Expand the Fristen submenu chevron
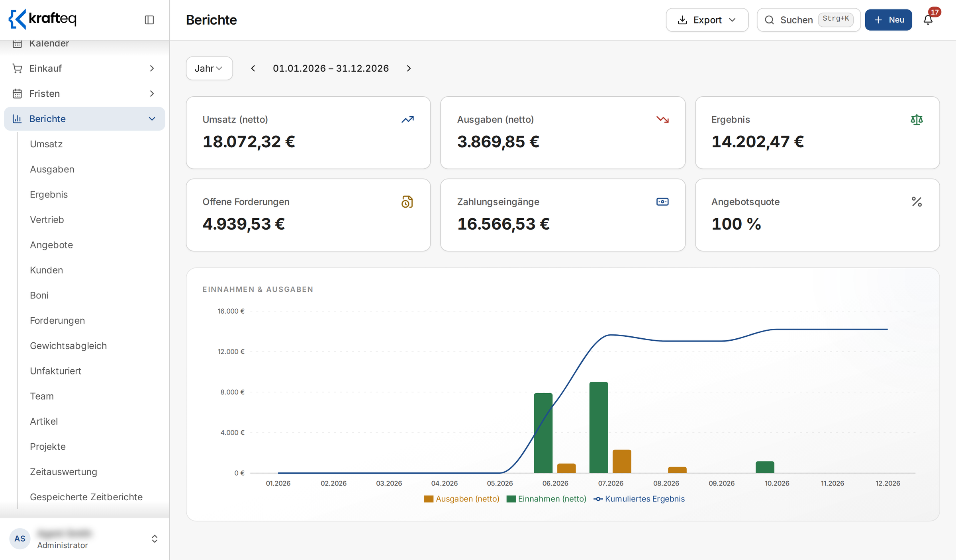 coord(152,94)
